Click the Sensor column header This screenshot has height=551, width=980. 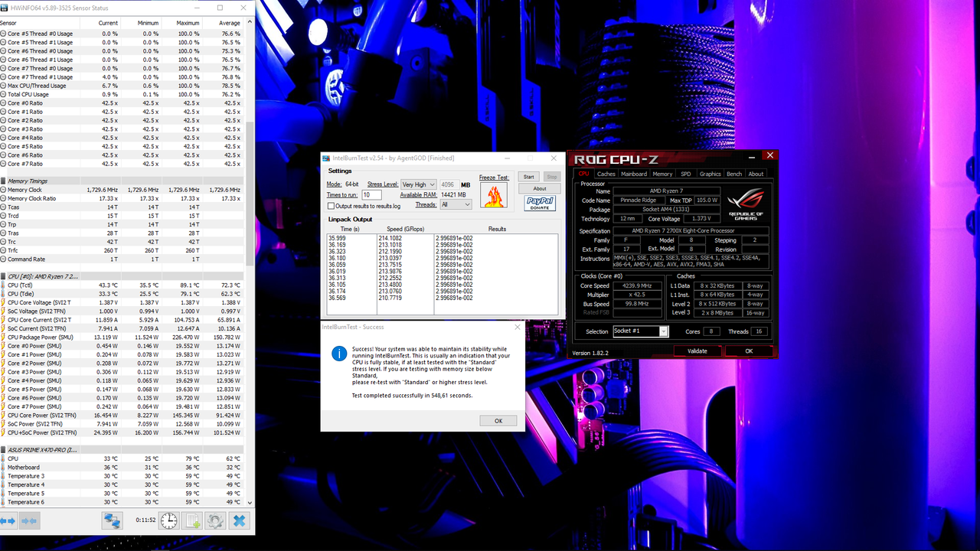coord(8,23)
